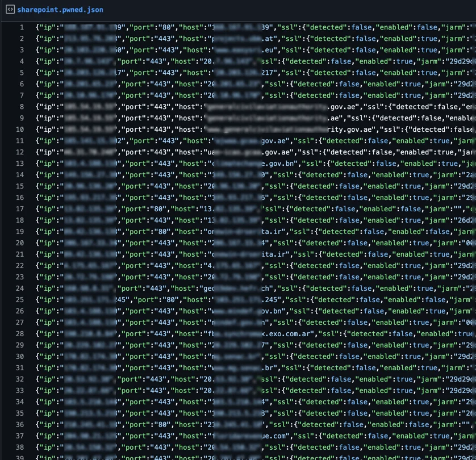The image size is (476, 460).
Task: Select line number 34
Action: point(20,402)
